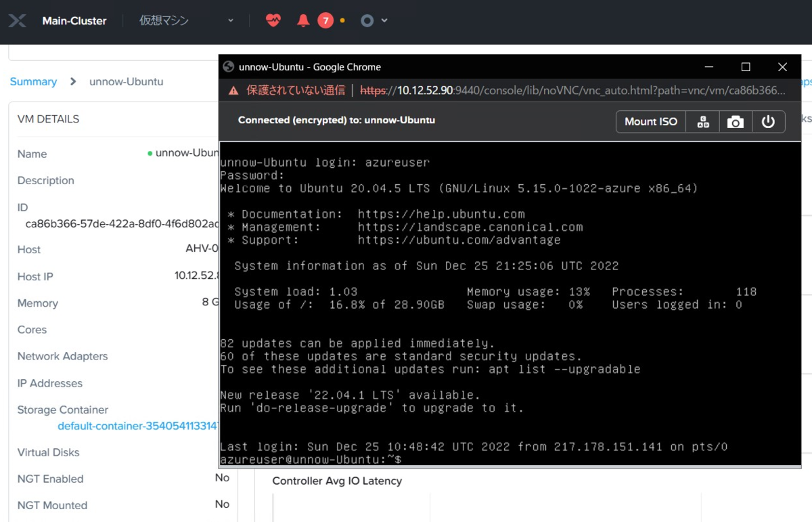
Task: Click the console URL address bar
Action: tap(572, 90)
